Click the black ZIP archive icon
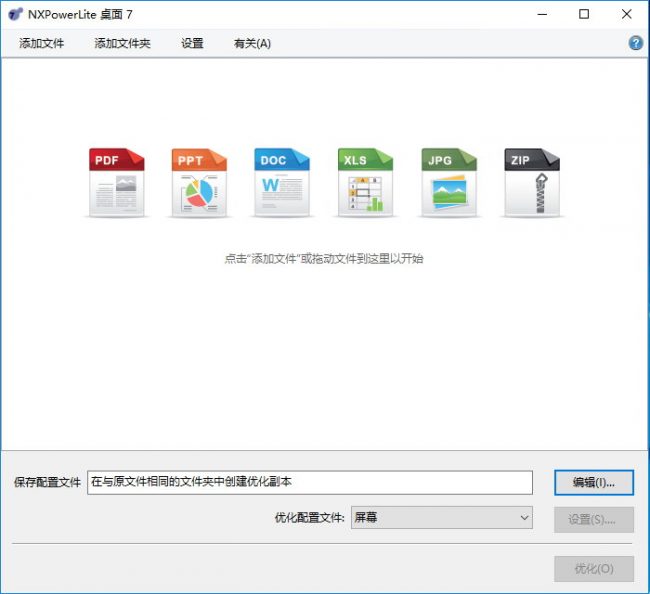650x594 pixels. click(531, 183)
